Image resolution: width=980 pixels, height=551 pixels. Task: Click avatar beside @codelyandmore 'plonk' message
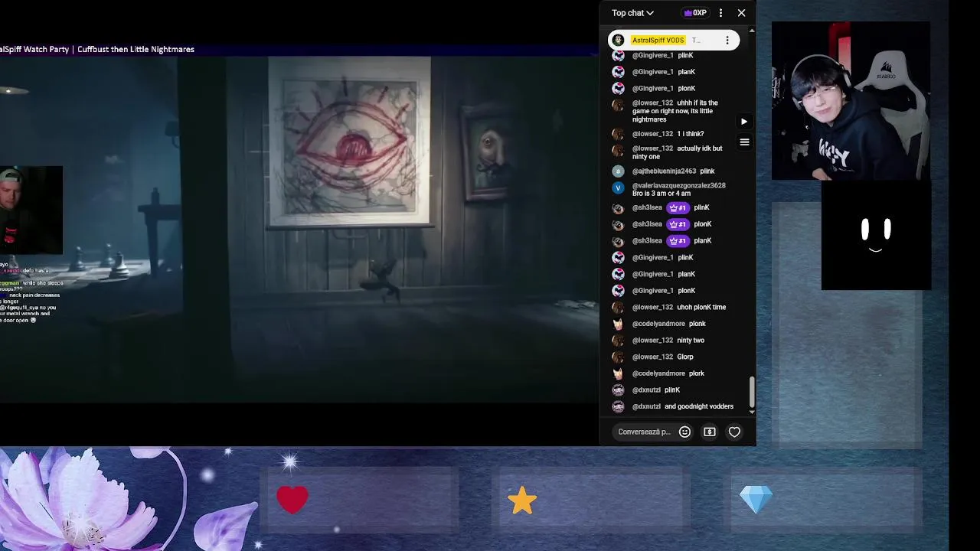tap(618, 324)
